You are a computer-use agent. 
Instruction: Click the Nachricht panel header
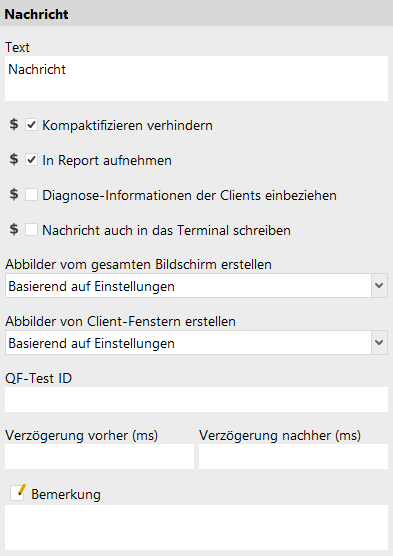tap(196, 14)
